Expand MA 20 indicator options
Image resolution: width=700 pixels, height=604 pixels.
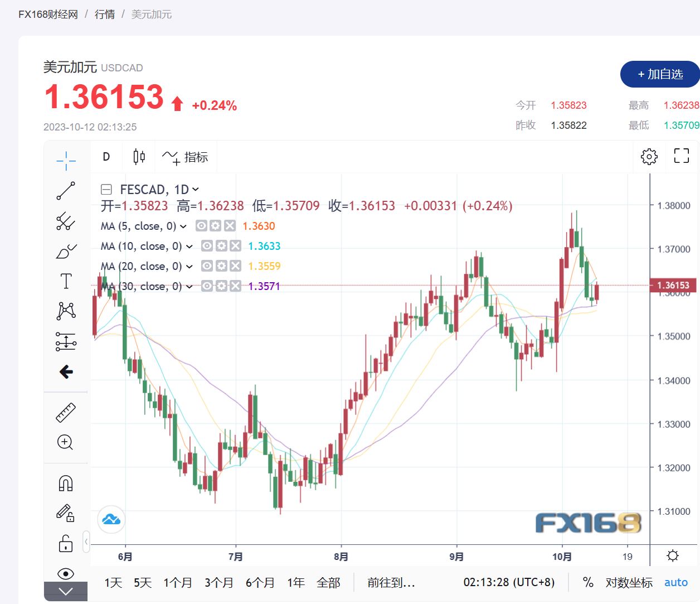(189, 267)
